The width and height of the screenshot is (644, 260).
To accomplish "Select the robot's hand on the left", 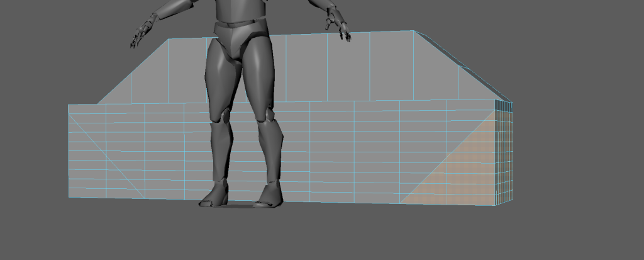I will click(x=143, y=33).
